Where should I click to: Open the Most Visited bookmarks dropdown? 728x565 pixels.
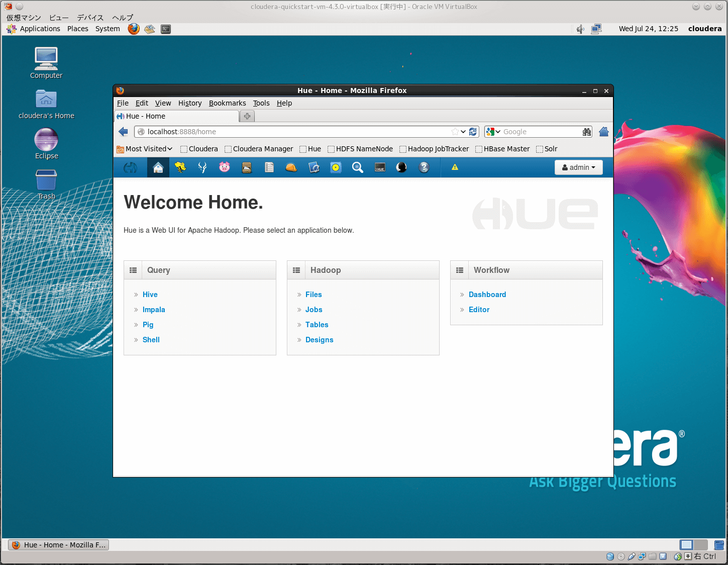[x=145, y=149]
